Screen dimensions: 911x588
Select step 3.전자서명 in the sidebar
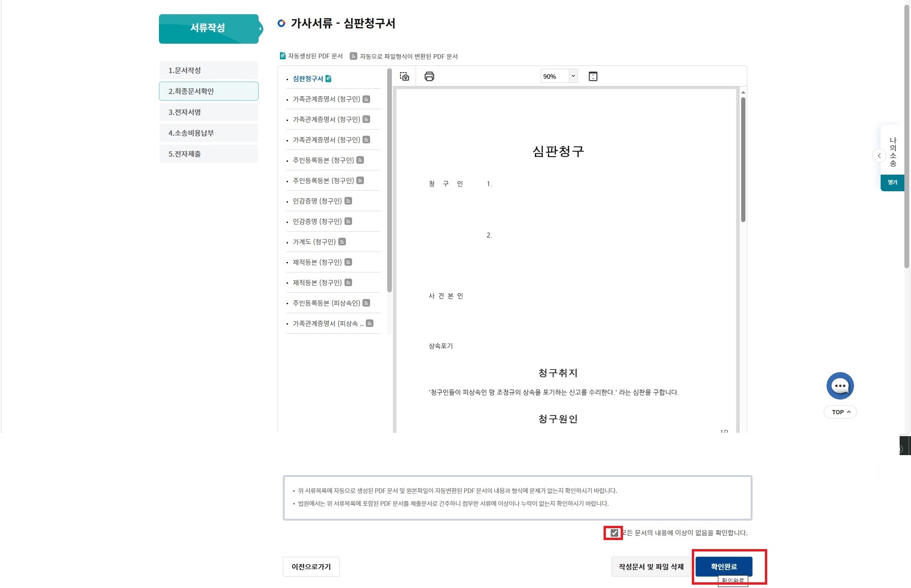click(x=209, y=112)
